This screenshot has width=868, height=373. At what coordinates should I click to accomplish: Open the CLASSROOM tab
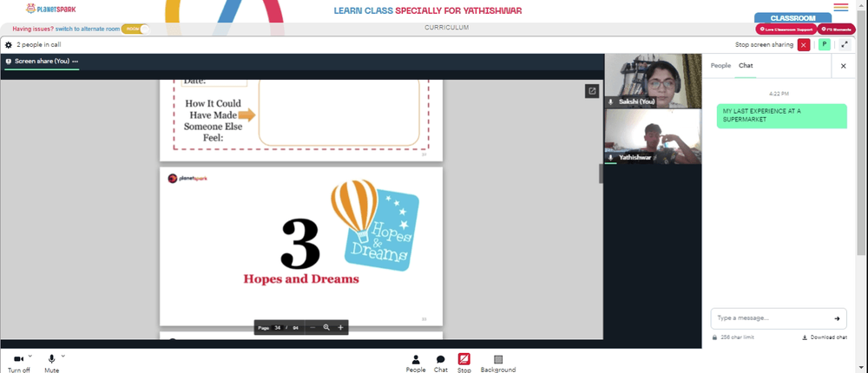[792, 18]
